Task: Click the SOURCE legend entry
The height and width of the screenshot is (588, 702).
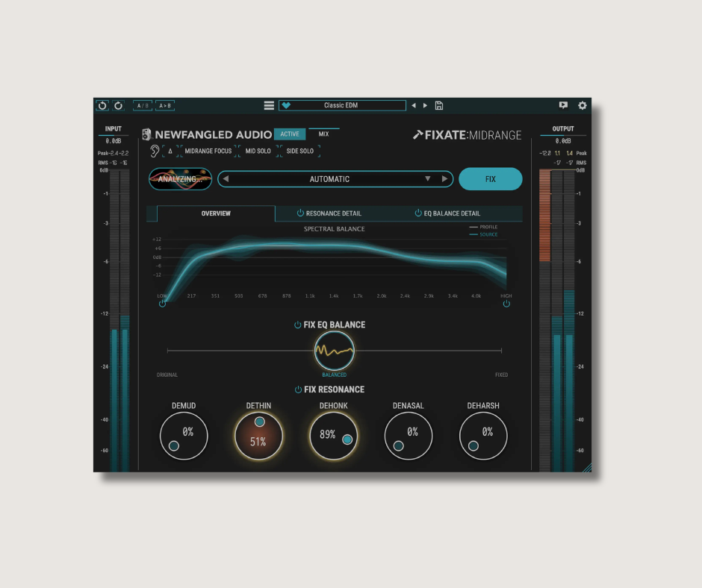Action: 483,234
